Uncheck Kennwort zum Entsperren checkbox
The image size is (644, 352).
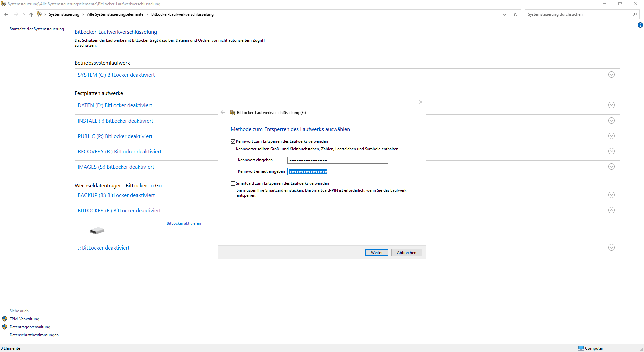pyautogui.click(x=233, y=141)
